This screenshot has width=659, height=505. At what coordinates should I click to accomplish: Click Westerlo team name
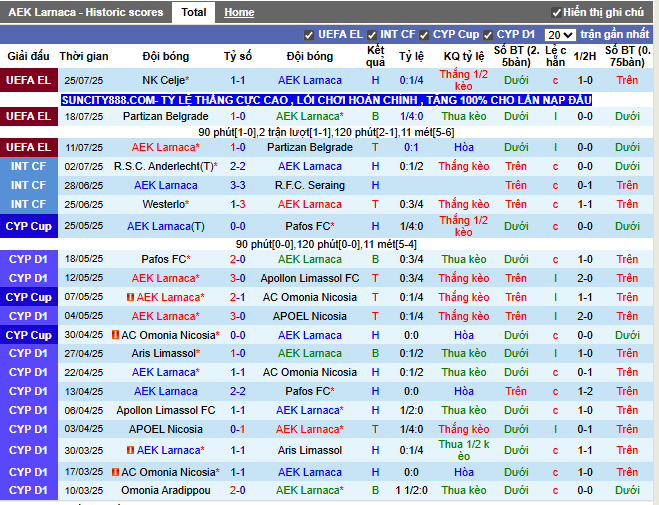[x=164, y=204]
